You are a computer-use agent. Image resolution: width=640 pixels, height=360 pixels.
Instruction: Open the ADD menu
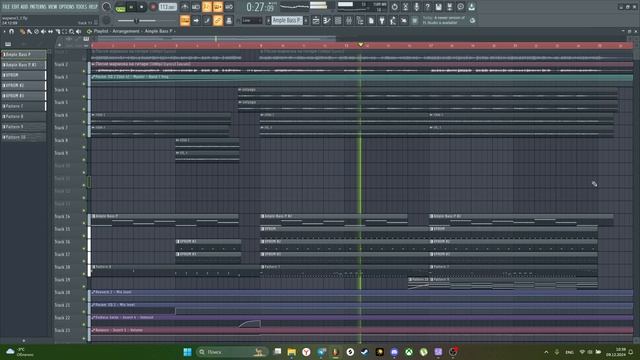(x=24, y=7)
